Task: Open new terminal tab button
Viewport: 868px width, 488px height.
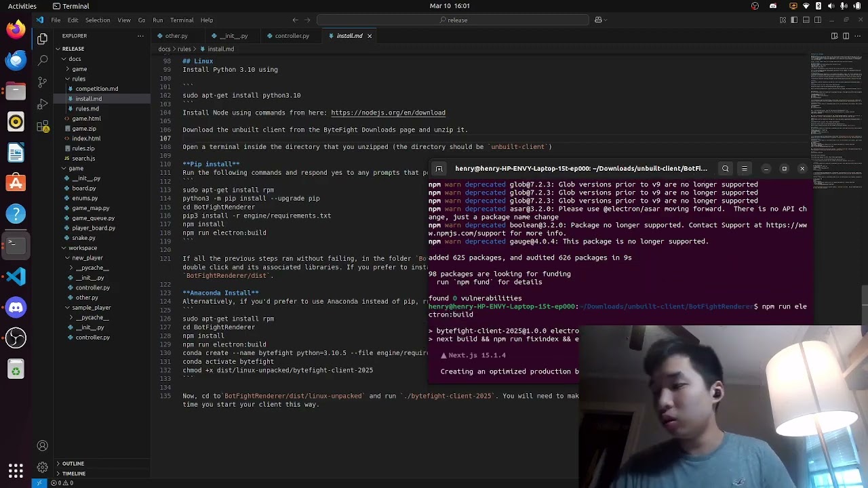Action: pos(439,169)
